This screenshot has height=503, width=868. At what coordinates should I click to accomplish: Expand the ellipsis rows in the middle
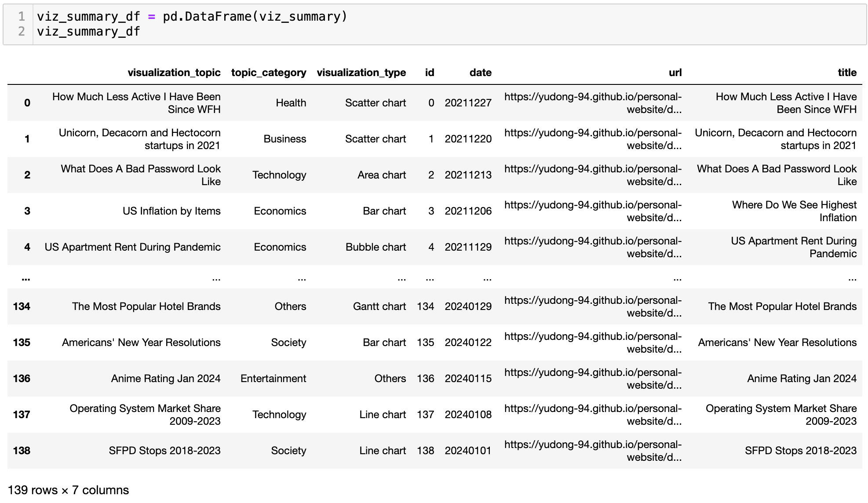click(26, 279)
